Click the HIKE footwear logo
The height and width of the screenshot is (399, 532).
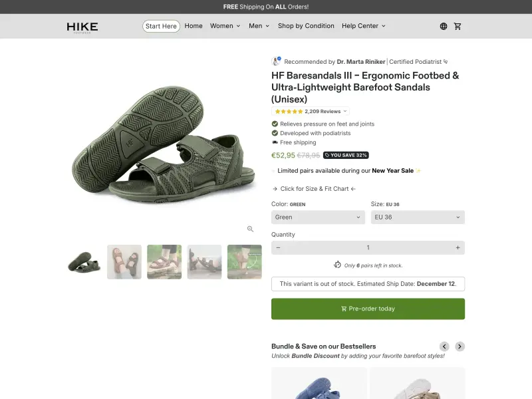(82, 27)
